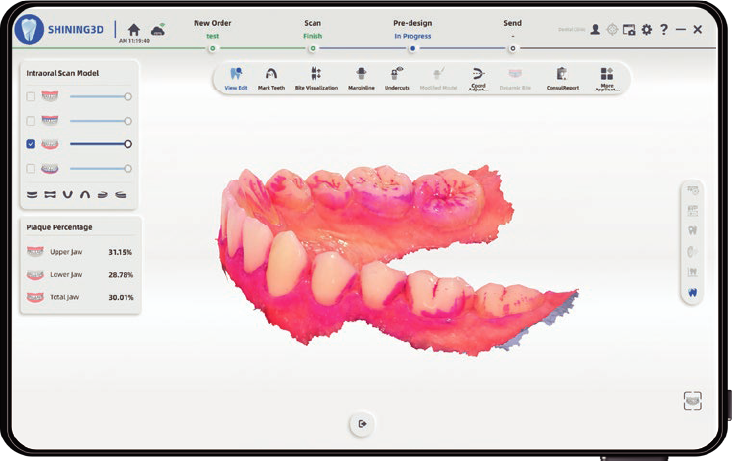
Task: Click the screenshot capture icon in title bar
Action: click(x=629, y=30)
